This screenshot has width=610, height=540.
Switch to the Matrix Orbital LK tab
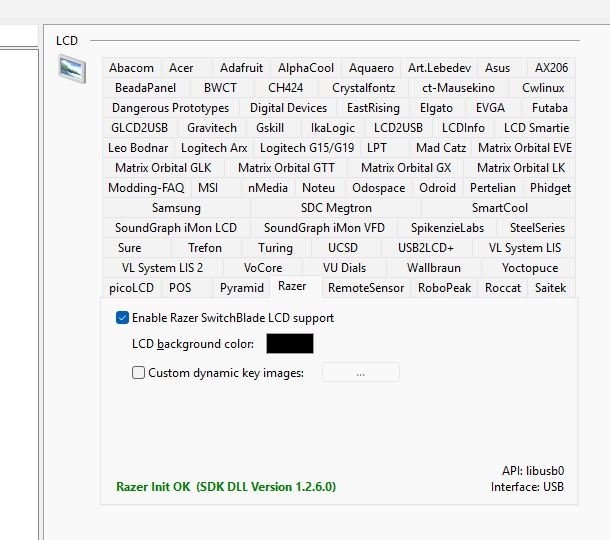click(521, 168)
